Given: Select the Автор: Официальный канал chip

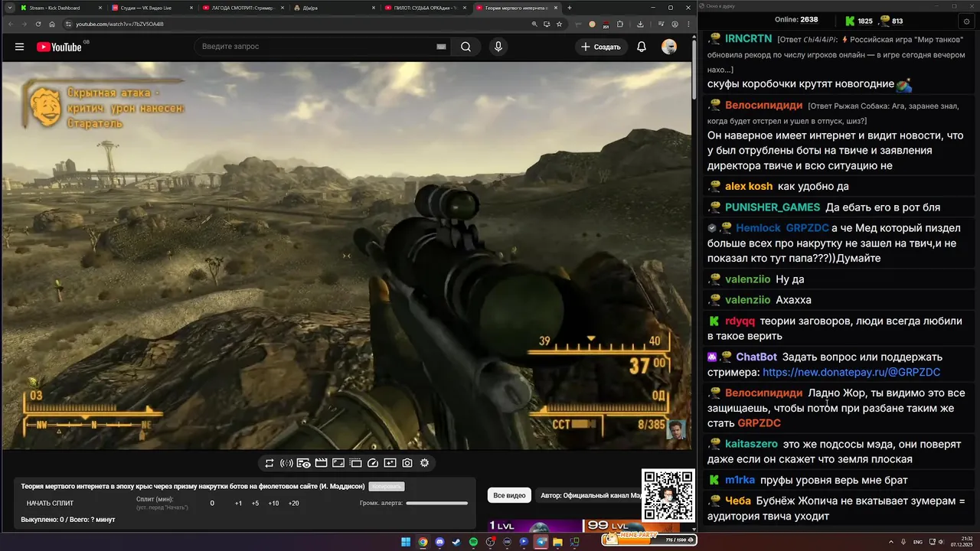Looking at the screenshot, I should (x=589, y=495).
